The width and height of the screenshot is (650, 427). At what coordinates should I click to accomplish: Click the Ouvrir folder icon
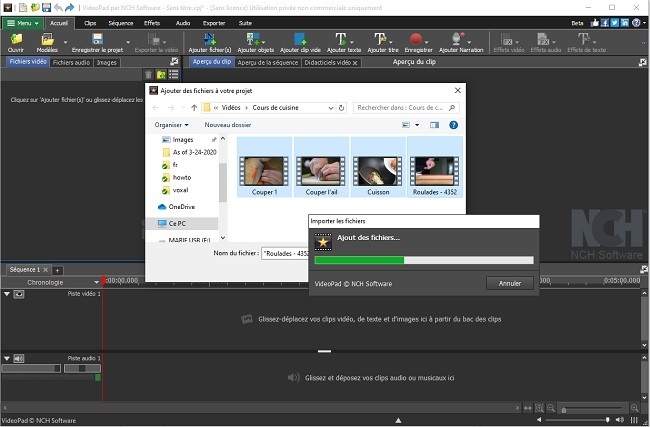(x=16, y=39)
